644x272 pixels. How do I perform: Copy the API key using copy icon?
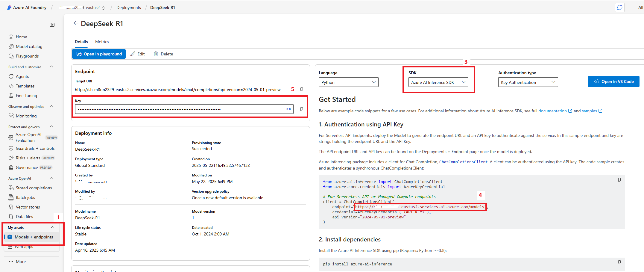click(301, 109)
